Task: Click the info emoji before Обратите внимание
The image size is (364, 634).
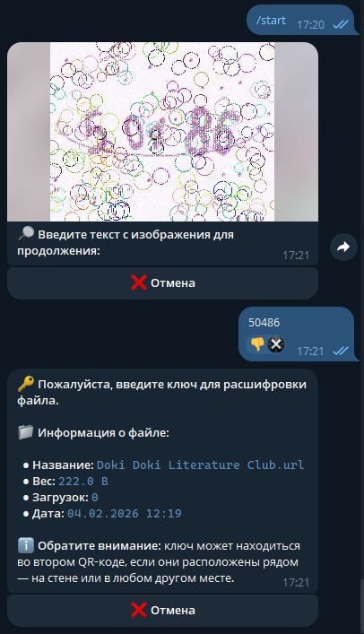Action: (x=25, y=545)
